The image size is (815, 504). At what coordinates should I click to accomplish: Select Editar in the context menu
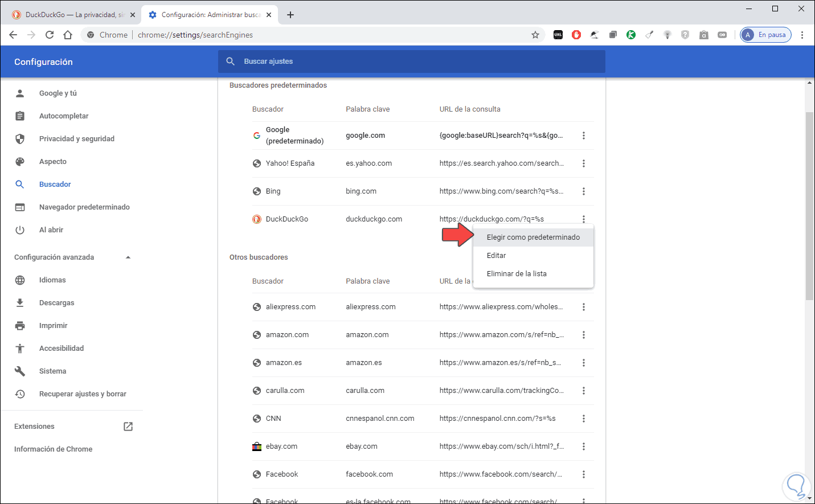[533, 256]
